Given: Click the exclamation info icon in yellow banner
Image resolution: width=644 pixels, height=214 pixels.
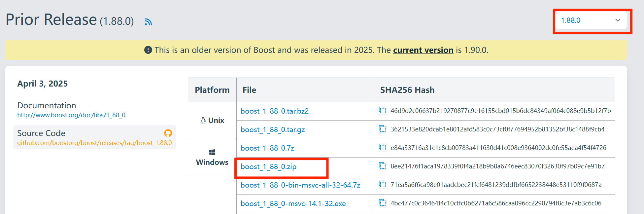Looking at the screenshot, I should point(148,50).
